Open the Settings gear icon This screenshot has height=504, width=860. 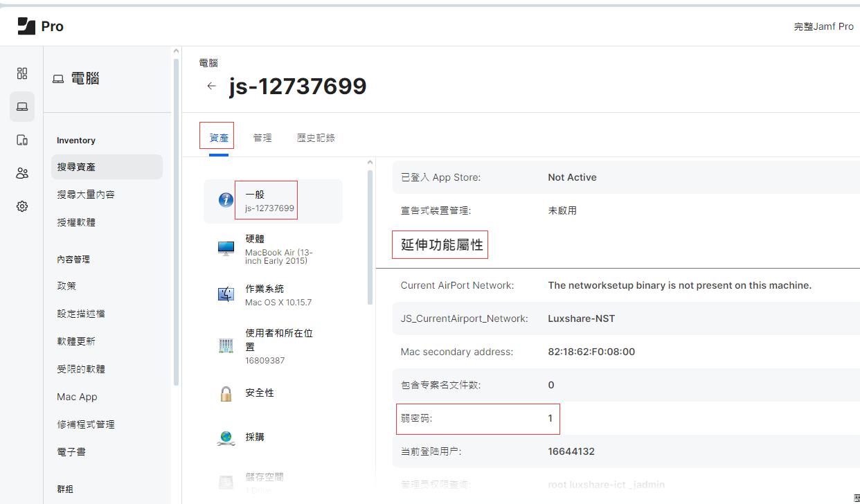click(x=22, y=206)
